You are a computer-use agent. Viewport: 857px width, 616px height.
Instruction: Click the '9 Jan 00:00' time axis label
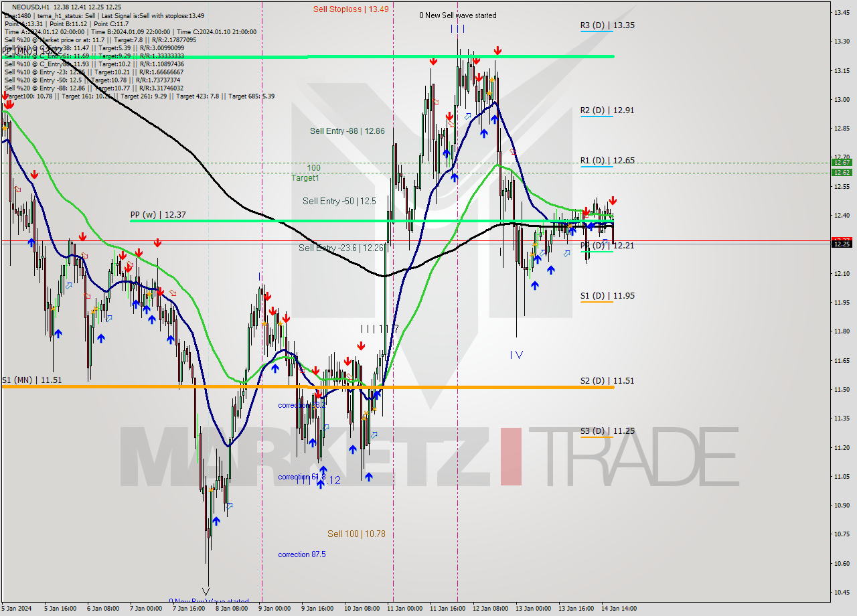(276, 609)
